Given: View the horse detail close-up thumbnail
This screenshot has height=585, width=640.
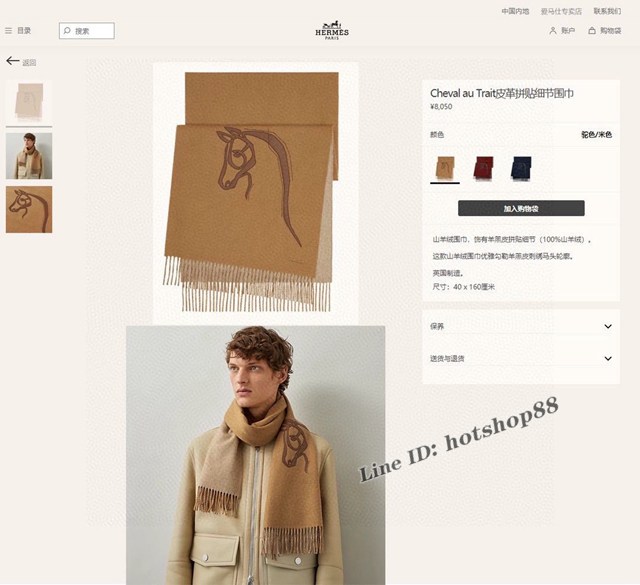Looking at the screenshot, I should 29,209.
